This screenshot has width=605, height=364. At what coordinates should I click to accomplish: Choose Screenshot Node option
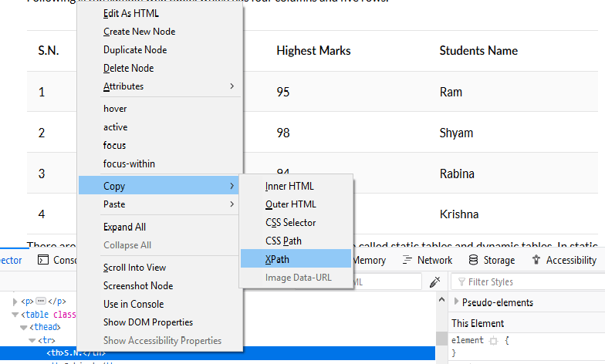coord(137,285)
